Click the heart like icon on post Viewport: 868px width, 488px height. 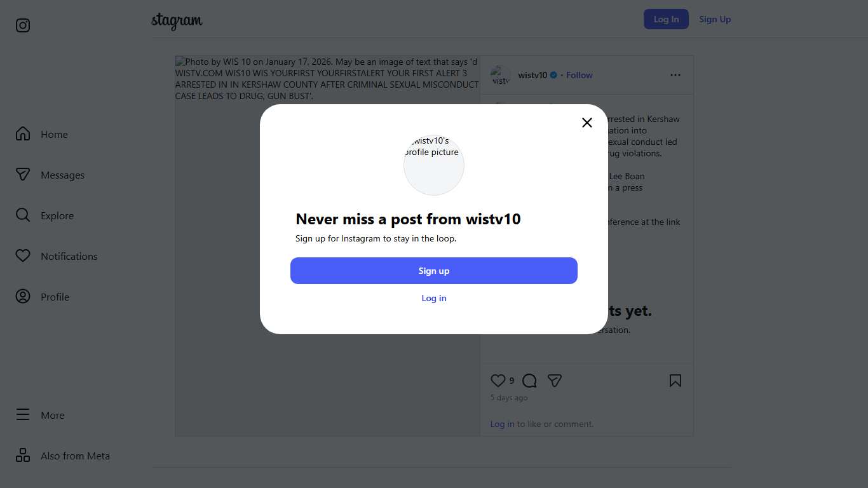pyautogui.click(x=498, y=381)
